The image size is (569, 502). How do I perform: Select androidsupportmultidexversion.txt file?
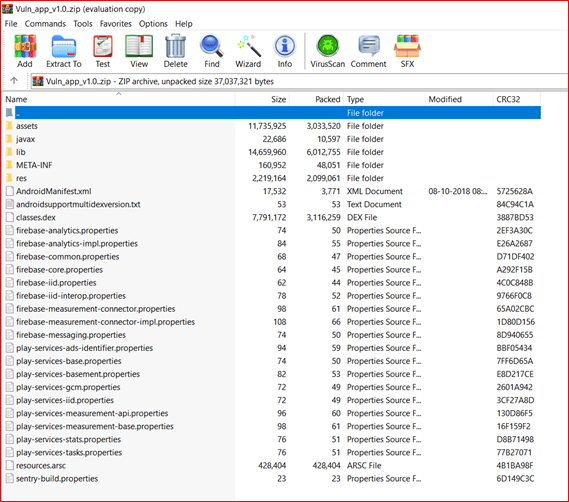tap(272, 204)
